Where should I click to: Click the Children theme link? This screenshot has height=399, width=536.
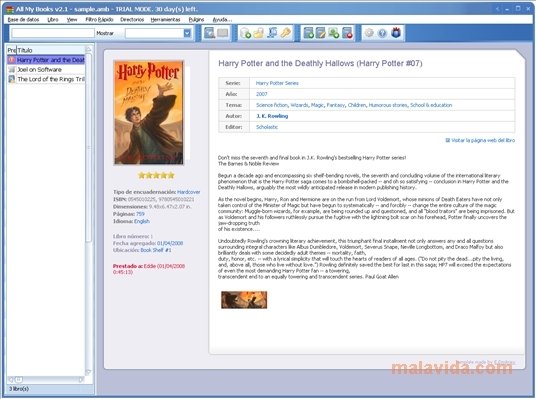(357, 105)
